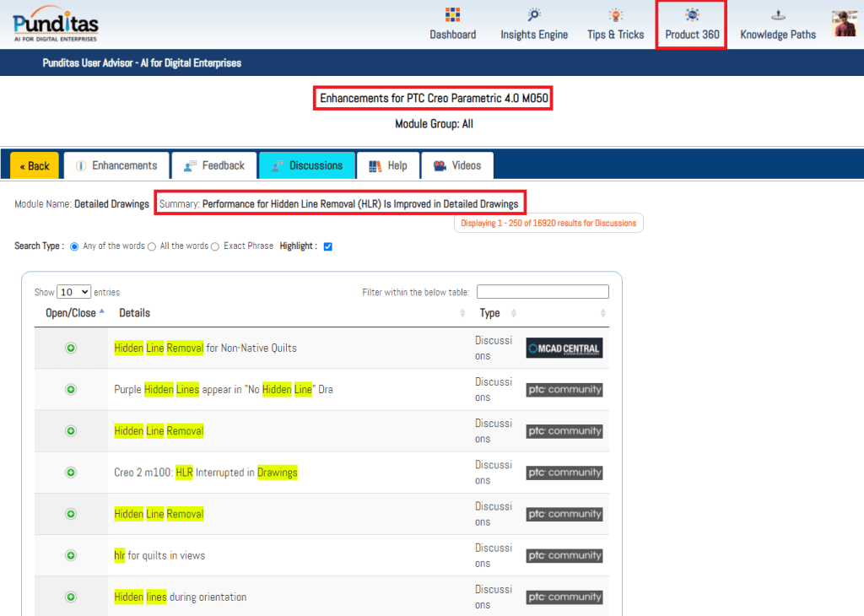Open the Show entries dropdown
This screenshot has height=616, width=864.
click(73, 292)
